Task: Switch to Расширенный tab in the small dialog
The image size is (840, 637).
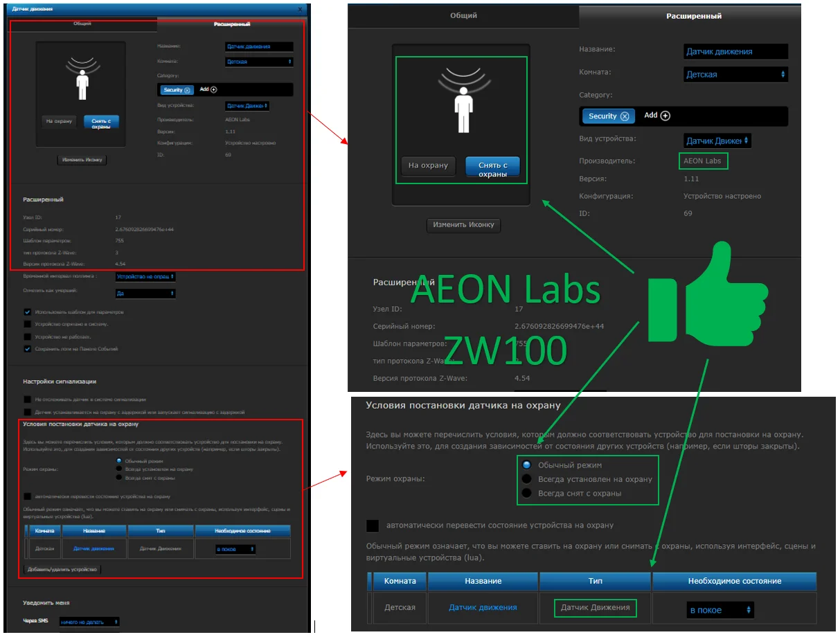Action: pos(231,24)
